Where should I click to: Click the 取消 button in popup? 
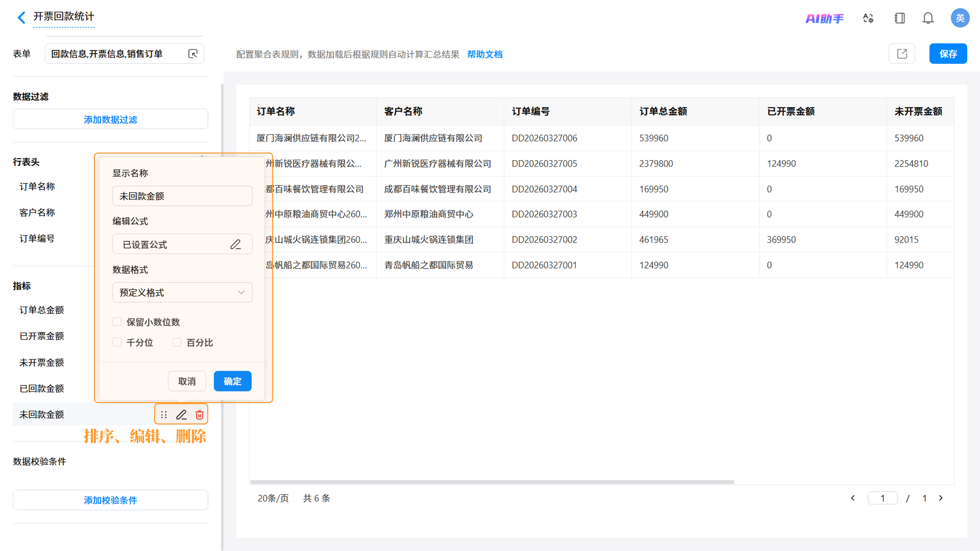[187, 381]
